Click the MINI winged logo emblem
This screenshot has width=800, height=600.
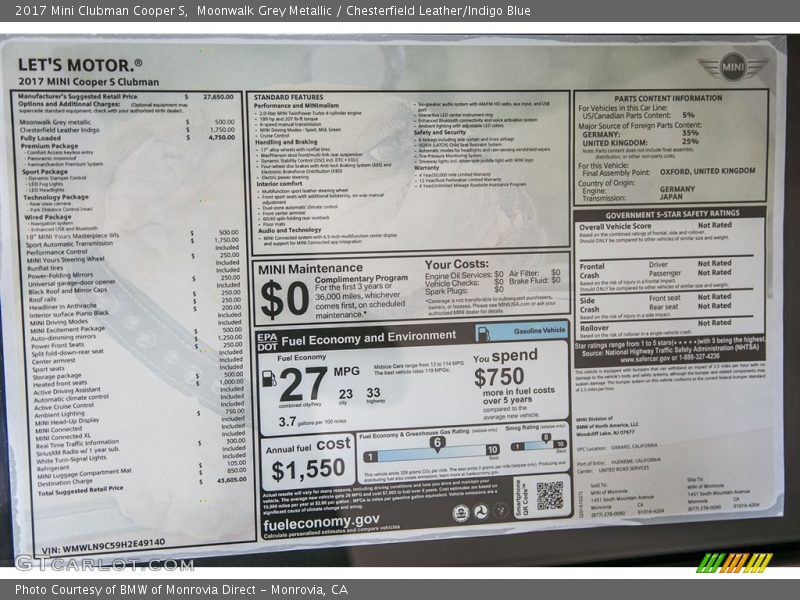733,67
